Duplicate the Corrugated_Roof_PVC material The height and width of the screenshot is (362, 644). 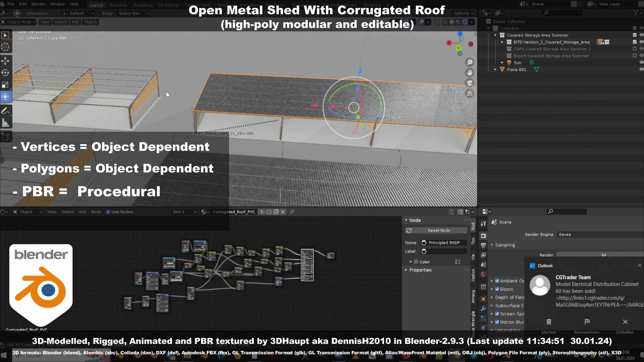coord(276,212)
